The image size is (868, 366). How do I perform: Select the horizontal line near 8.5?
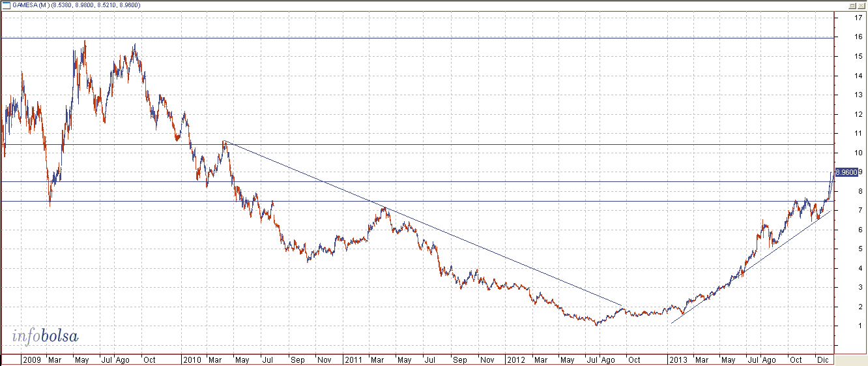pyautogui.click(x=417, y=181)
